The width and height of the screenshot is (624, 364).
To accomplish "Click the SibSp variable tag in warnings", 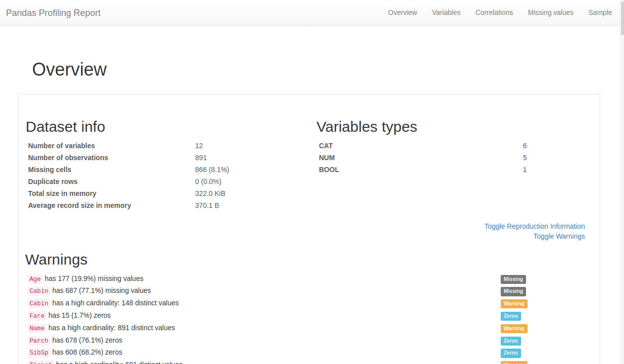I will [x=39, y=353].
